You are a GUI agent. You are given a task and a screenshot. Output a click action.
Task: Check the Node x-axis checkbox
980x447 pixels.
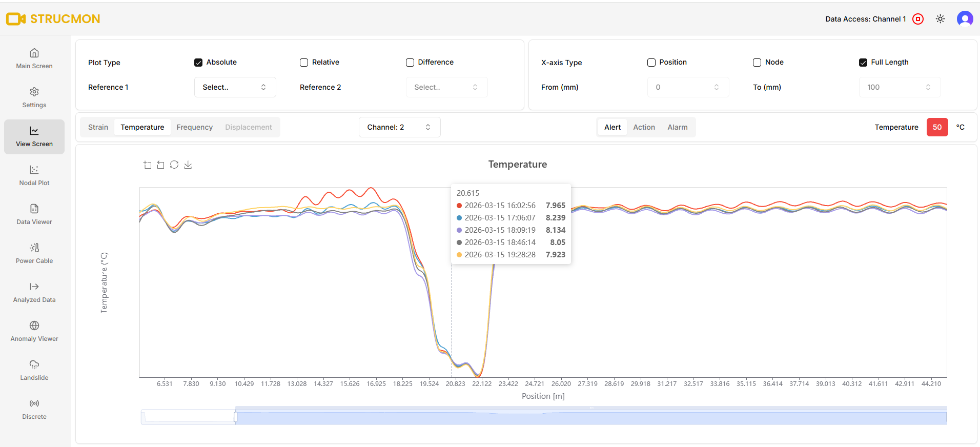(757, 63)
